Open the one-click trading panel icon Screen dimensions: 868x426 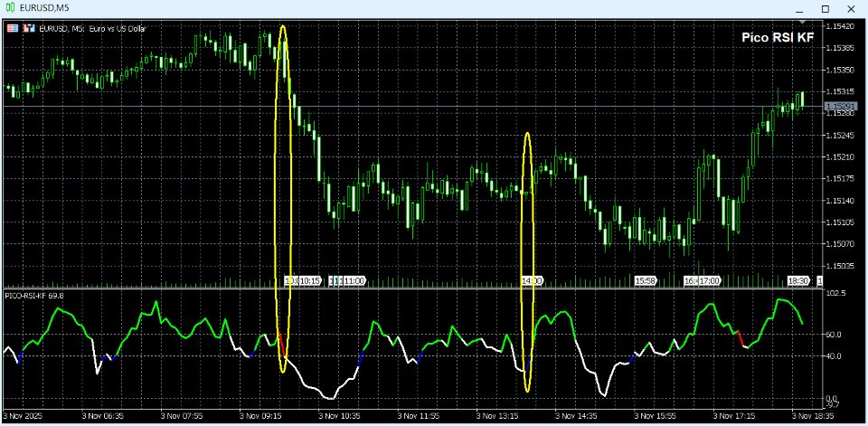[x=12, y=28]
